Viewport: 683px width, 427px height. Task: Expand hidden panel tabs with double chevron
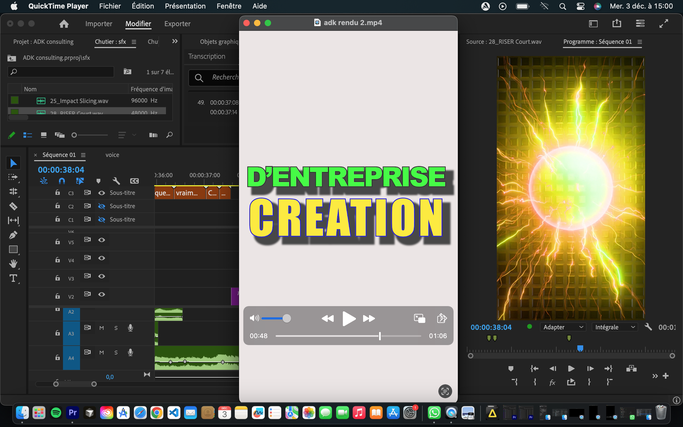[x=175, y=42]
